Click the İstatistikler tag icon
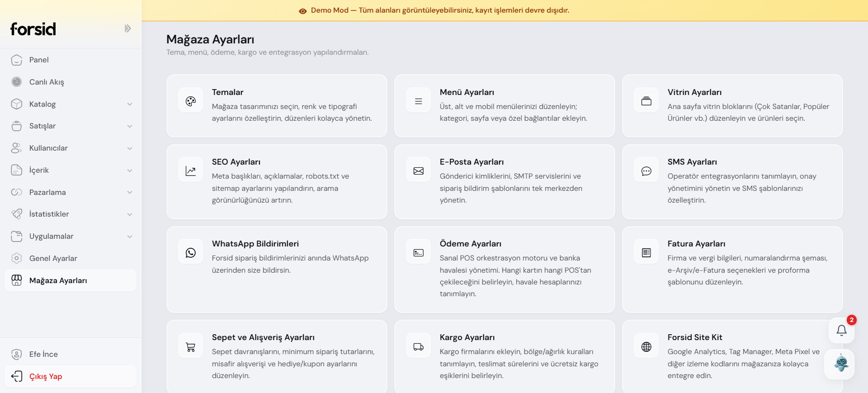868x393 pixels. tap(17, 214)
